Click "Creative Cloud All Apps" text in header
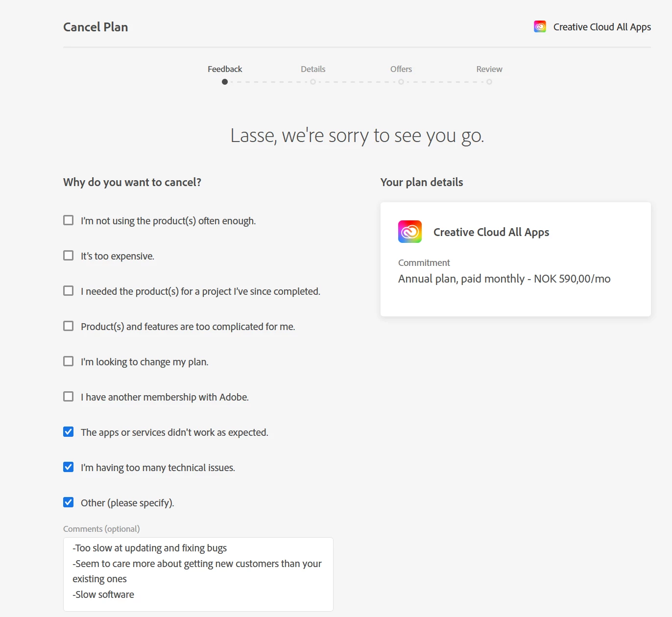Screen dimensions: 672x617 click(x=602, y=27)
